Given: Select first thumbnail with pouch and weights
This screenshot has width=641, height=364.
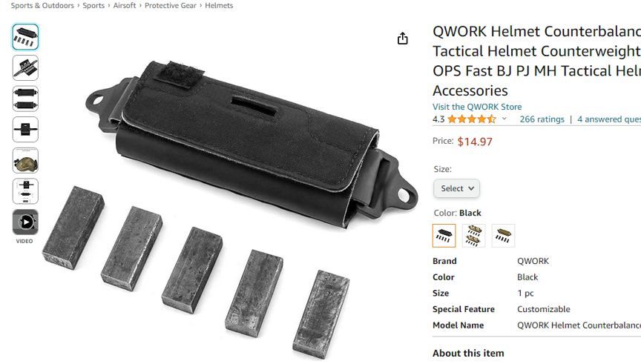Looking at the screenshot, I should [x=25, y=37].
